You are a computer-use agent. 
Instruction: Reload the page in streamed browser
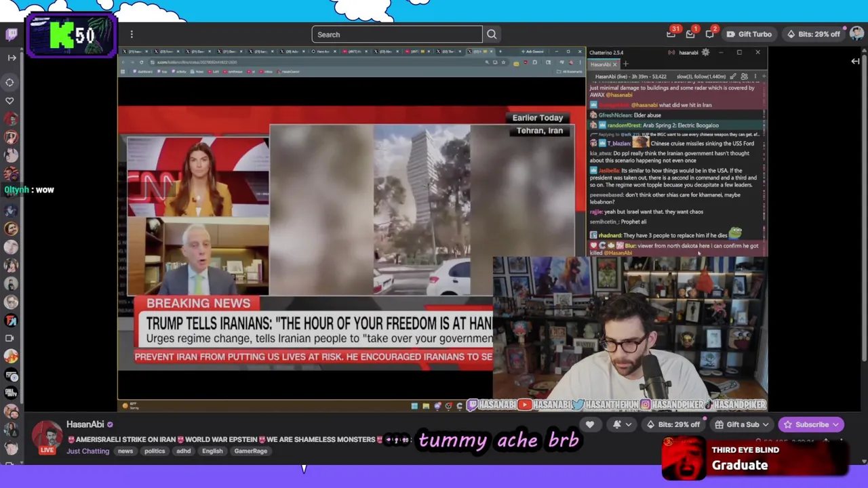click(x=141, y=62)
